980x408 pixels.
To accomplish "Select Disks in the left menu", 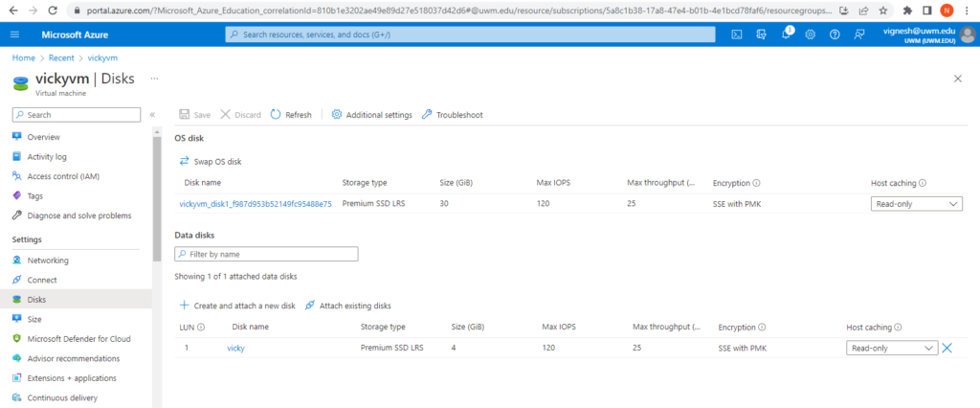I will pyautogui.click(x=77, y=299).
